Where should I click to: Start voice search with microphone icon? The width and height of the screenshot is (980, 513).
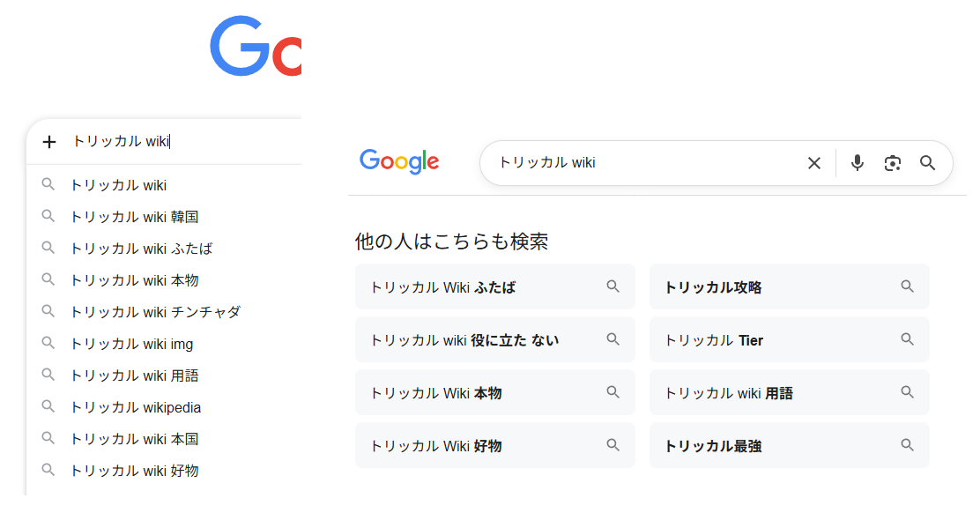click(x=857, y=163)
